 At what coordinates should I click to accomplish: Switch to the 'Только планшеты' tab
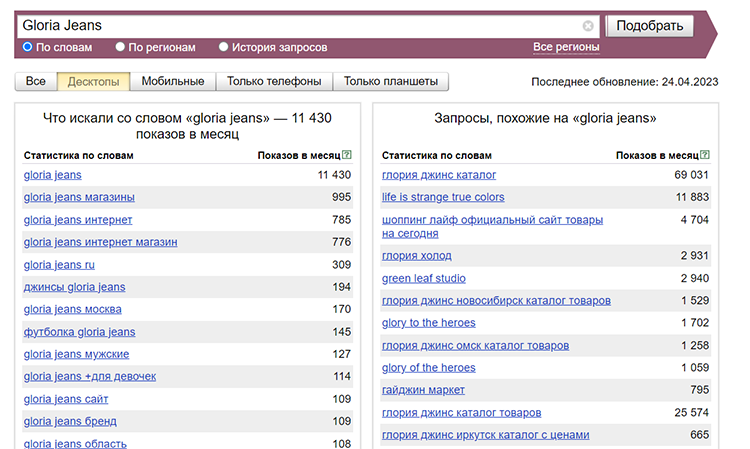point(391,82)
